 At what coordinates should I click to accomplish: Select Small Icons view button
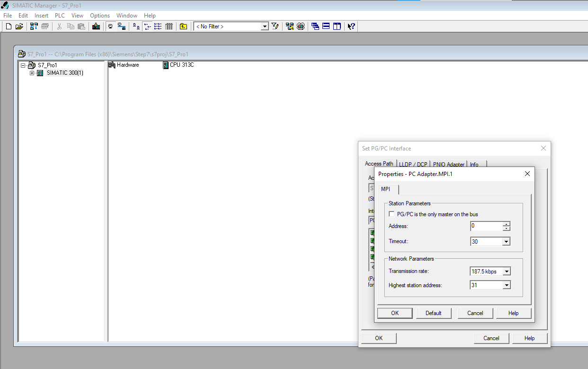click(x=147, y=26)
